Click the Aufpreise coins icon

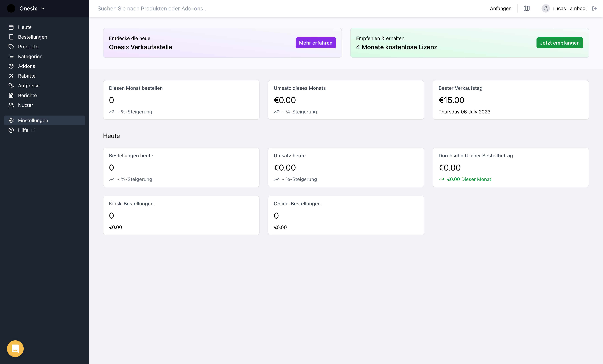(11, 86)
